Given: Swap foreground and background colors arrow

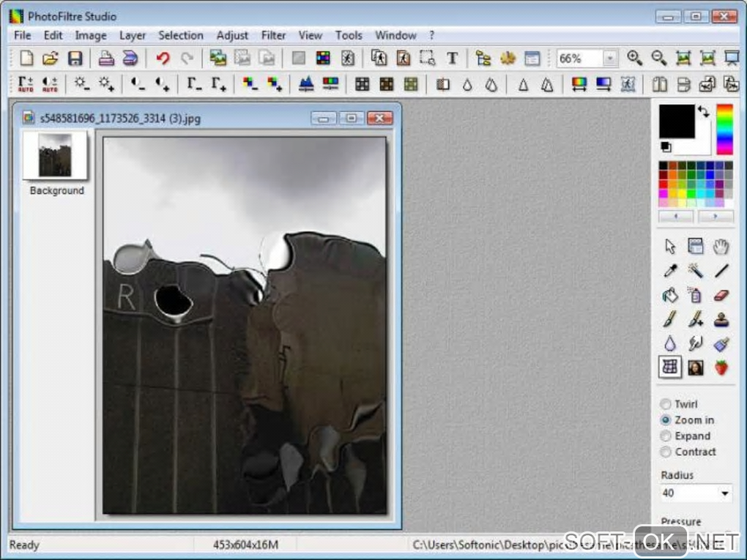Looking at the screenshot, I should (703, 111).
